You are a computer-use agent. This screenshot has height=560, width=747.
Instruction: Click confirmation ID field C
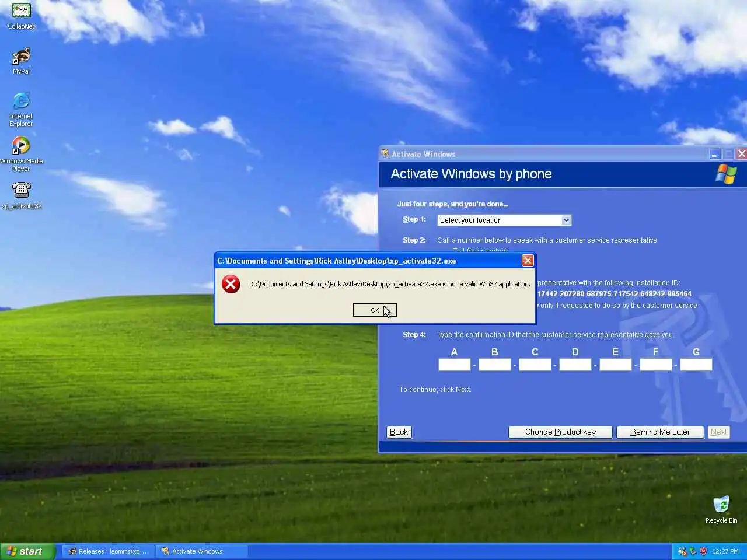click(535, 365)
